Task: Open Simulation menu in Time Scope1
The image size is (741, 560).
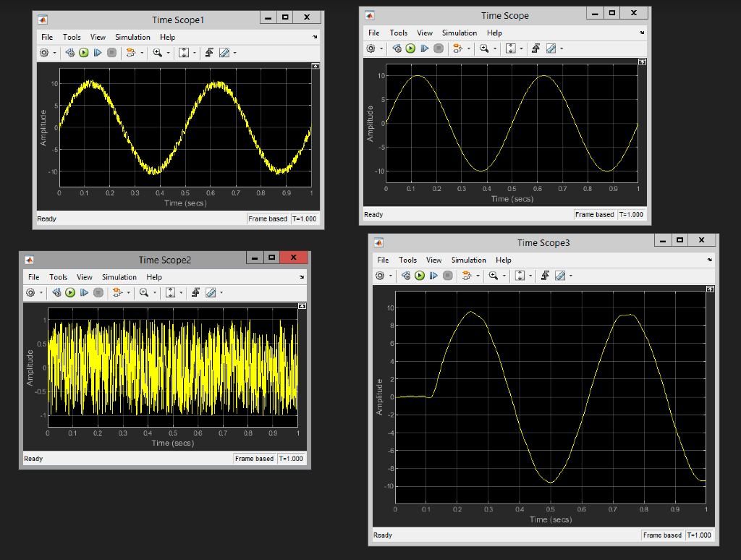Action: 133,38
